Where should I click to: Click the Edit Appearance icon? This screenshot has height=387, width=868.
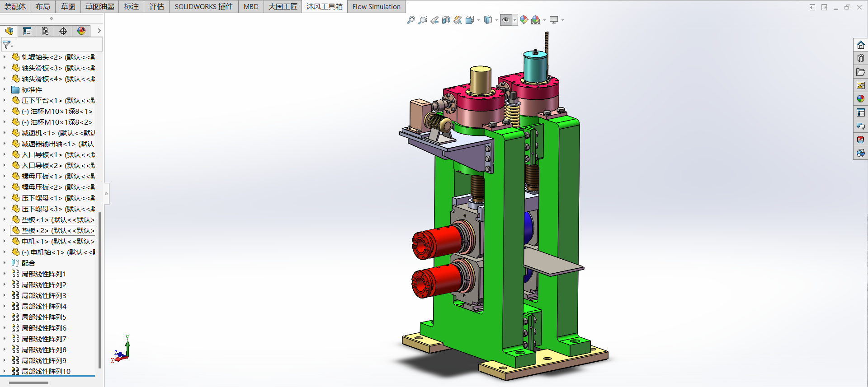coord(524,20)
